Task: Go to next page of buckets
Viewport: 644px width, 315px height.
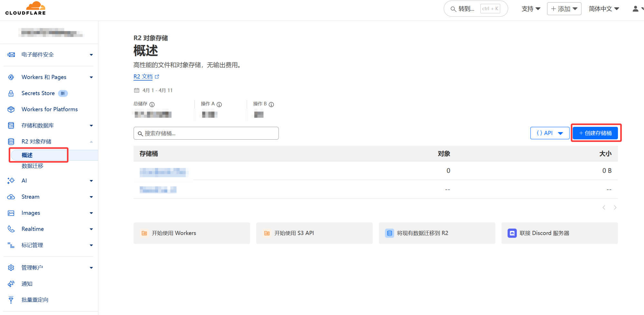Action: pos(615,208)
